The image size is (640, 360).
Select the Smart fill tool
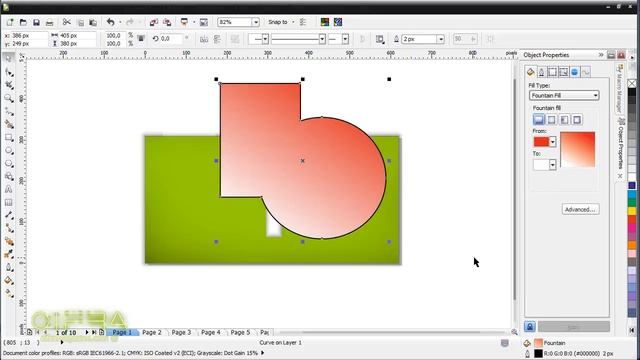9,124
